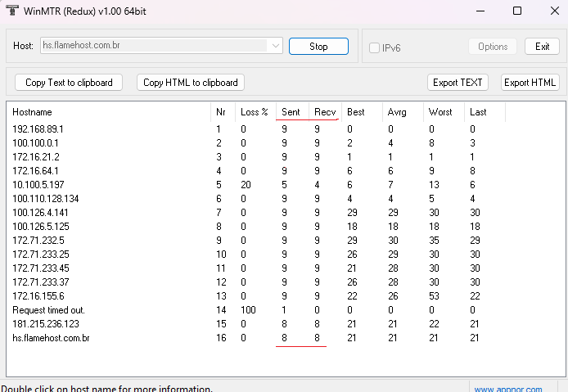Open the Options dialog
This screenshot has height=392, width=568.
tap(493, 47)
